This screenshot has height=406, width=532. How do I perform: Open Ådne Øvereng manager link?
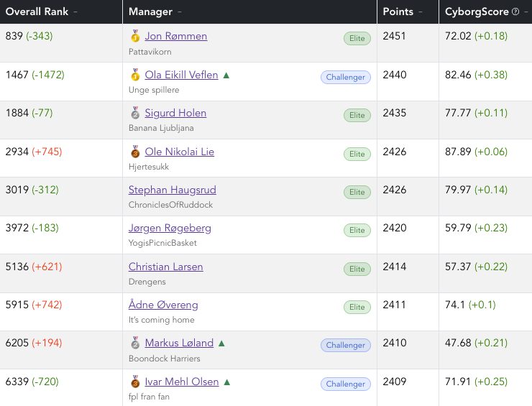point(163,305)
